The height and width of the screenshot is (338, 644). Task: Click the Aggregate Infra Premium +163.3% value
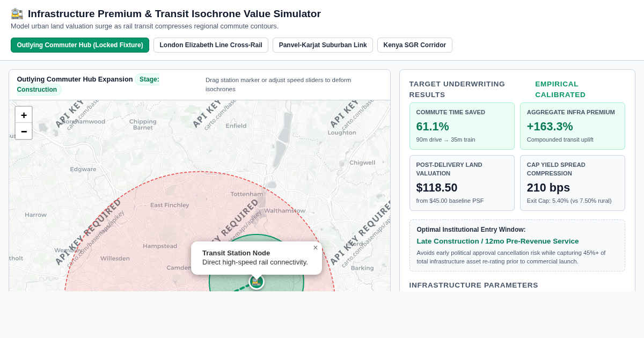(x=550, y=127)
